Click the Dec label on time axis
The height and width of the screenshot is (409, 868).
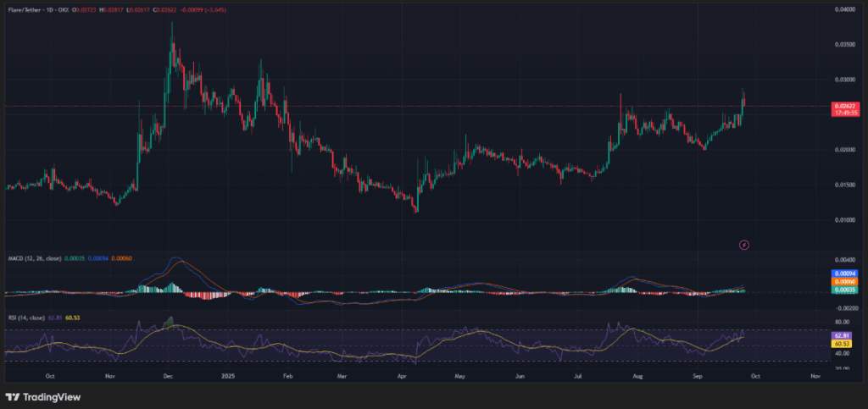tap(169, 374)
